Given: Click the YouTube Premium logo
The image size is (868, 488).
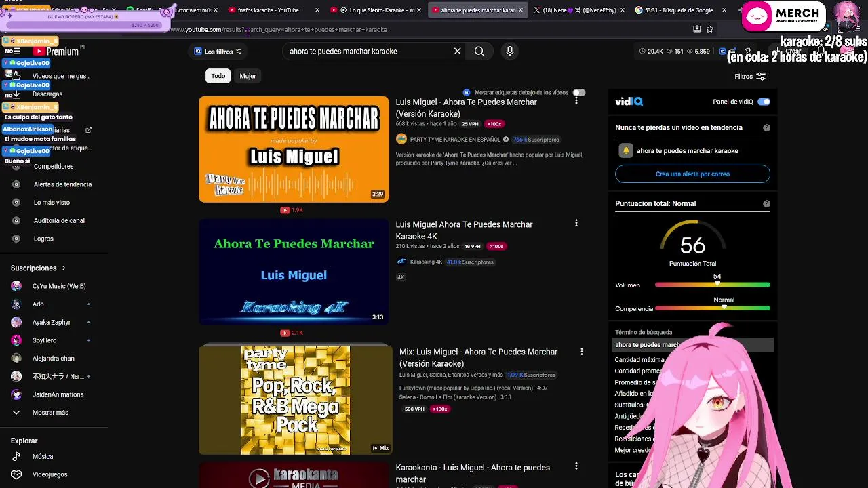Looking at the screenshot, I should [56, 52].
